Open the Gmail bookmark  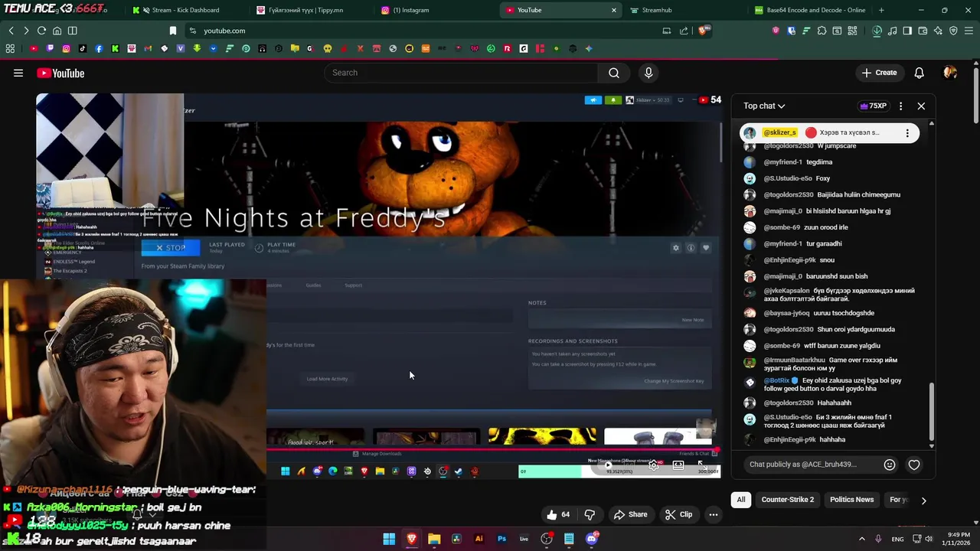[148, 48]
